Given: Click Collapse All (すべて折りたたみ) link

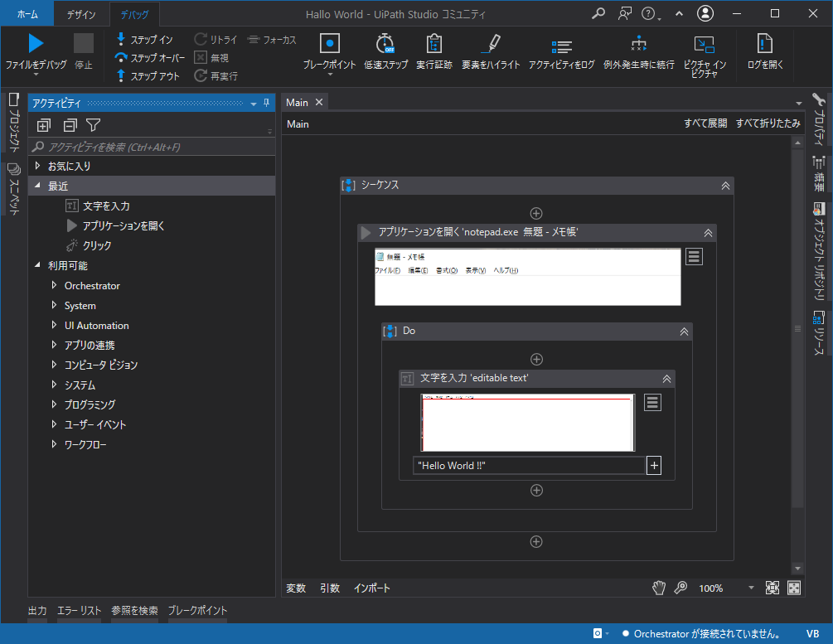Looking at the screenshot, I should tap(768, 123).
